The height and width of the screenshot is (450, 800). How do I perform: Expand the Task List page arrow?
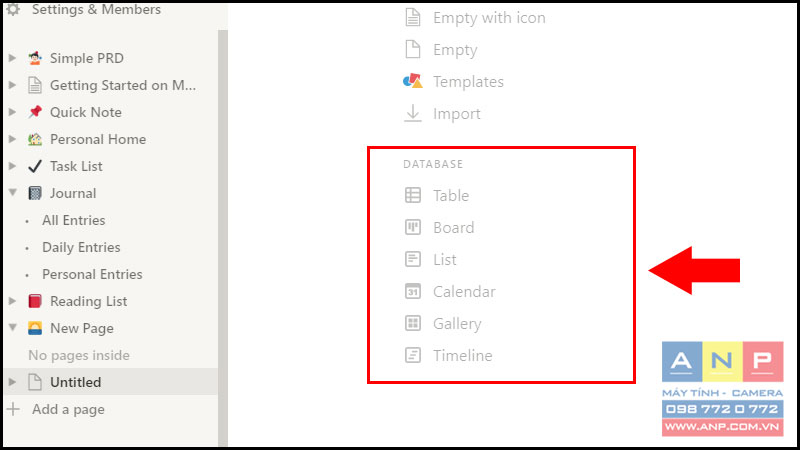[x=13, y=166]
